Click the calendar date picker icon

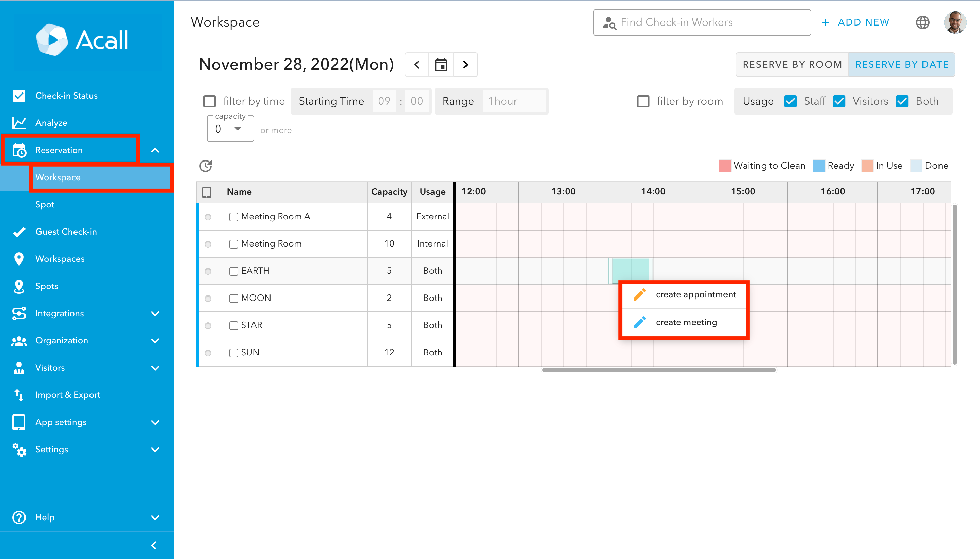point(441,65)
